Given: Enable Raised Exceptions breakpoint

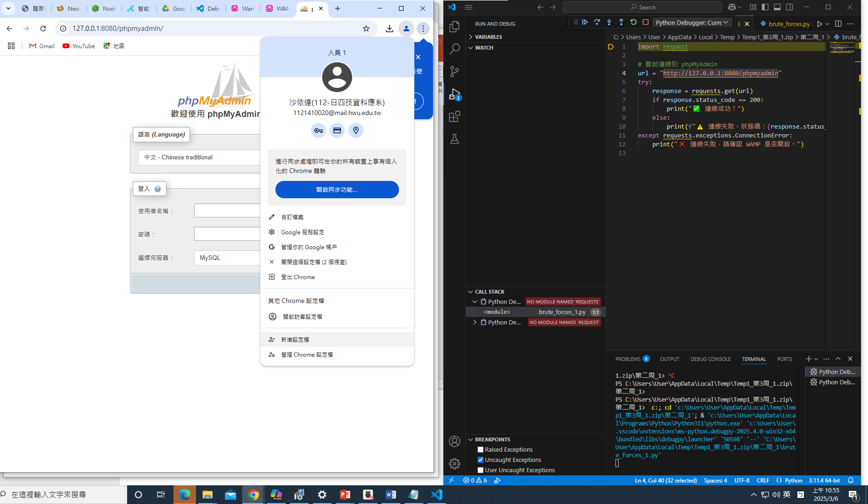Looking at the screenshot, I should click(480, 450).
